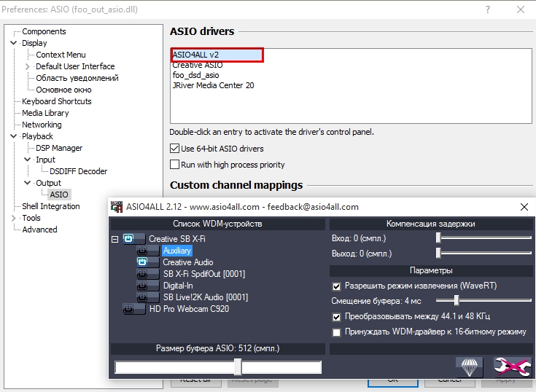Screen dimensions: 536x392
Task: Open Shell Integration preferences page
Action: pos(51,206)
